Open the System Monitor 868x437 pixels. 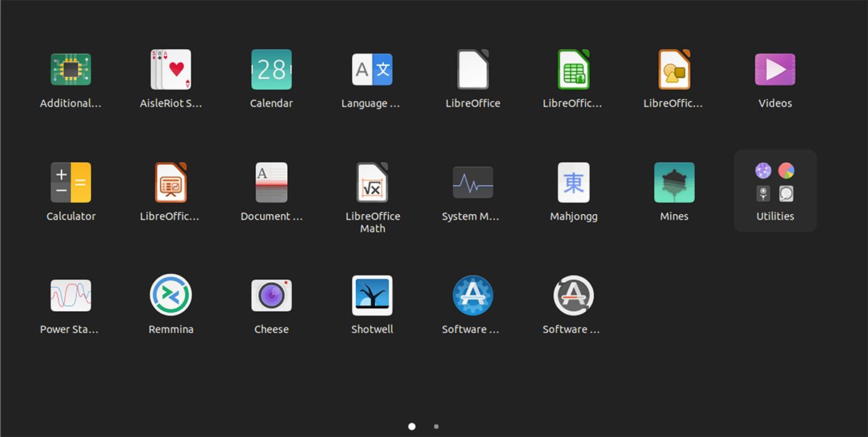coord(472,183)
